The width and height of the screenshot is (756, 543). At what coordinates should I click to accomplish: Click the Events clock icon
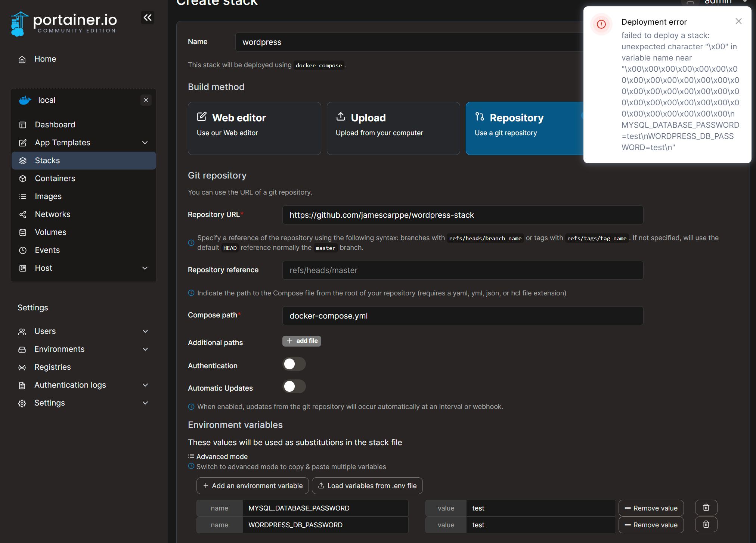(23, 250)
